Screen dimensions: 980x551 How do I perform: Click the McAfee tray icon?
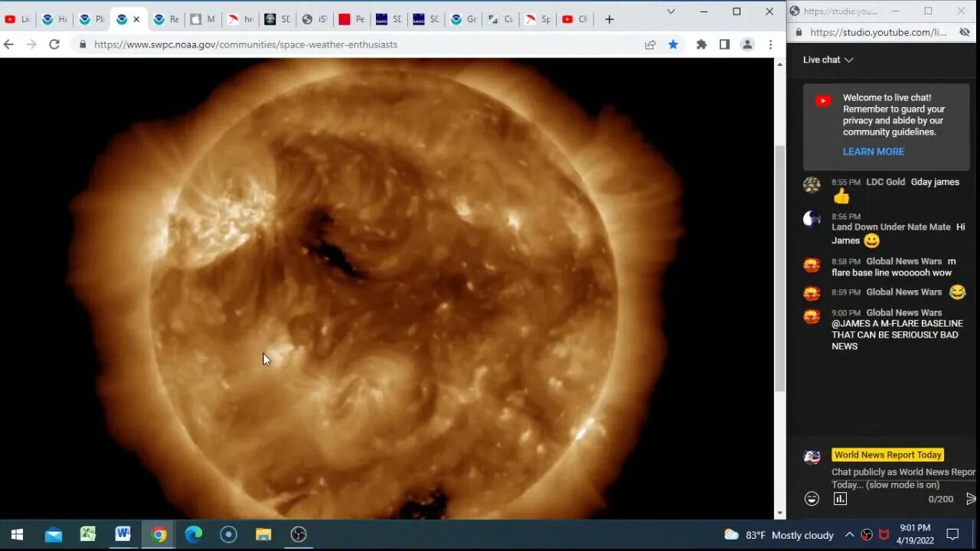pyautogui.click(x=884, y=535)
